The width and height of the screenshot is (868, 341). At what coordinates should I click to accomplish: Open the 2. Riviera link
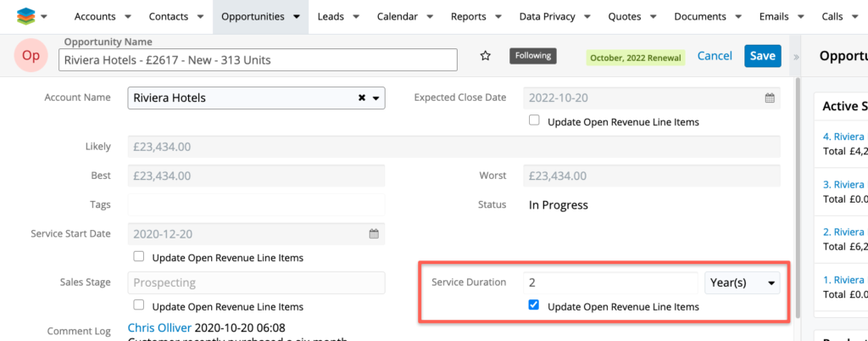click(843, 232)
